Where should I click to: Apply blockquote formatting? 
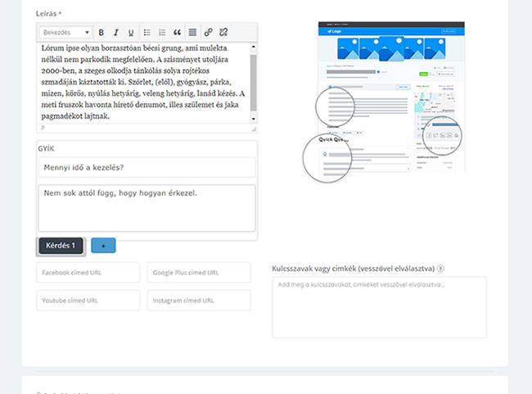coord(177,33)
